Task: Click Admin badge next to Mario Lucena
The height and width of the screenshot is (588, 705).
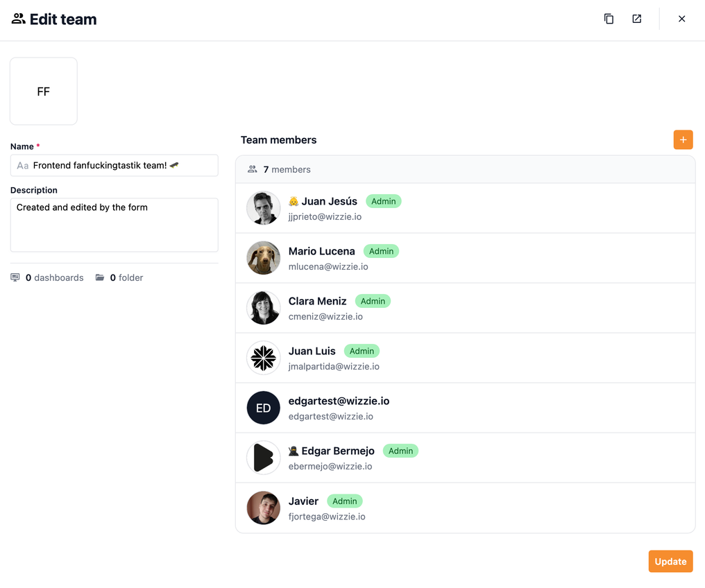Action: pyautogui.click(x=381, y=251)
